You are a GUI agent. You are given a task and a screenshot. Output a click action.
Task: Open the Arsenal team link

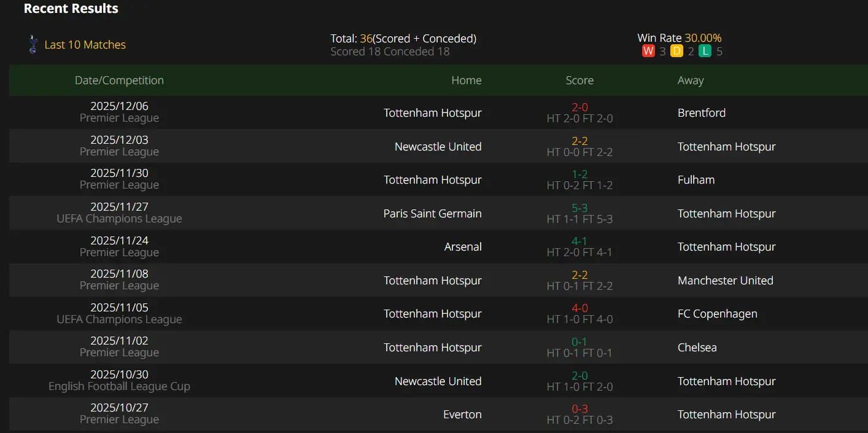coord(463,247)
